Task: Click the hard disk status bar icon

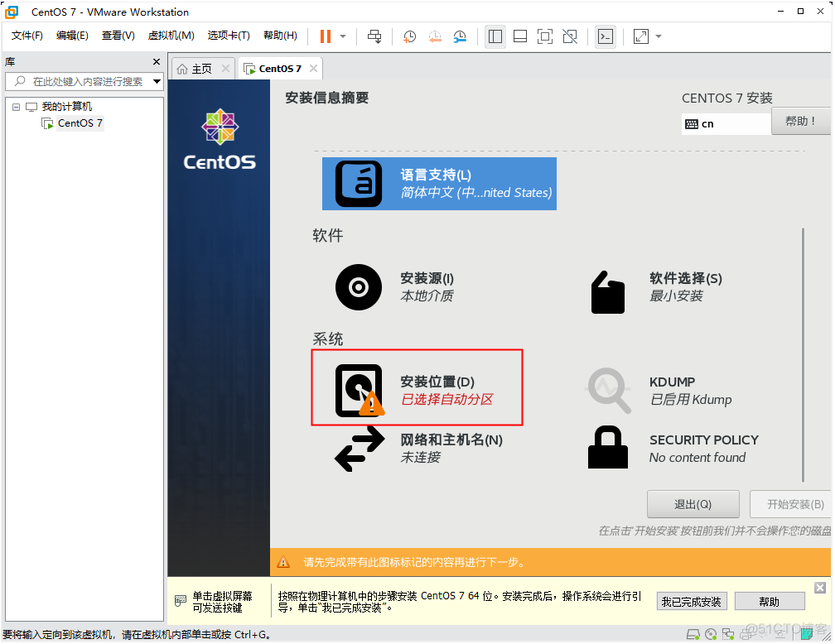Action: pos(693,634)
